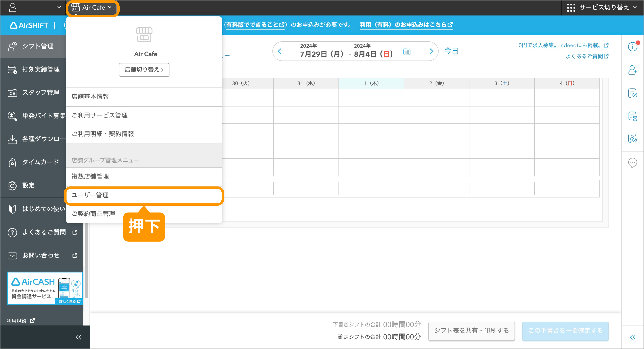
Task: Click 今日 to jump to today
Action: (x=451, y=51)
